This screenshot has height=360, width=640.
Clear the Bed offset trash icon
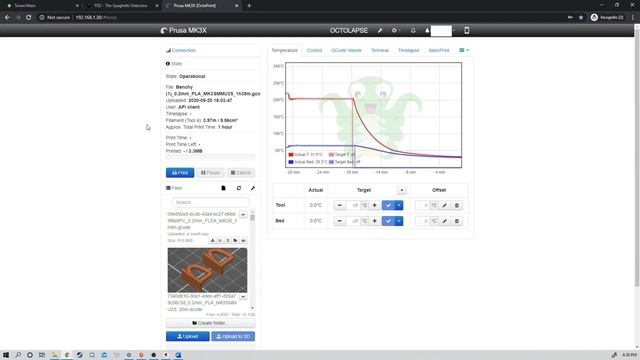(x=457, y=221)
